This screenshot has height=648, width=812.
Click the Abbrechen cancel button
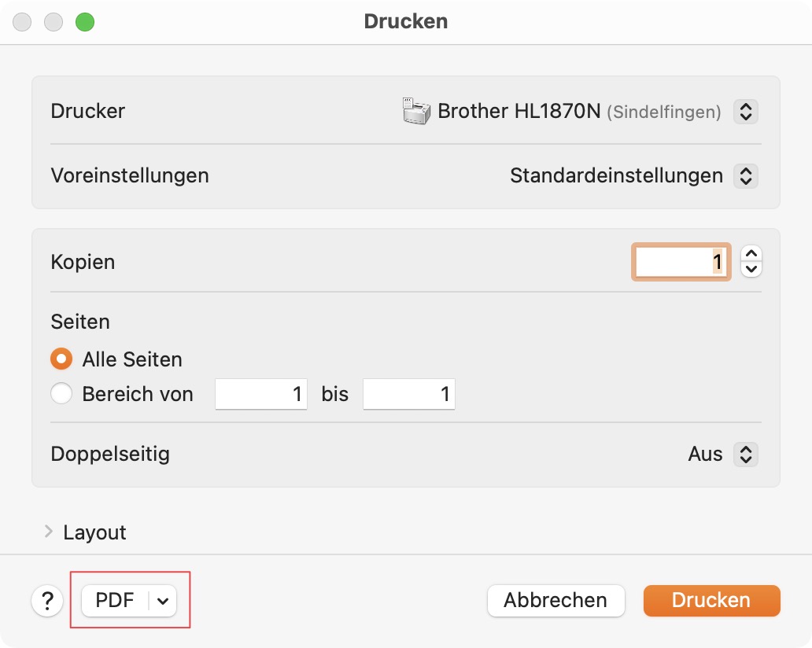[x=555, y=600]
